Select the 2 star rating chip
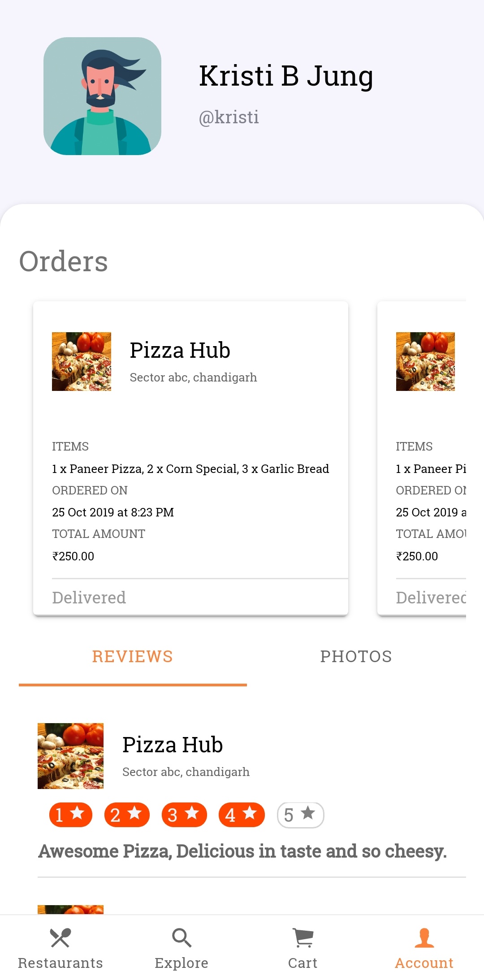This screenshot has width=484, height=980. 127,815
